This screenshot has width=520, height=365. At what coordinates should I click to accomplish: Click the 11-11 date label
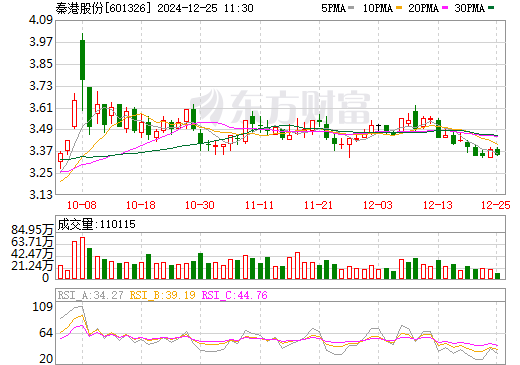pyautogui.click(x=259, y=205)
